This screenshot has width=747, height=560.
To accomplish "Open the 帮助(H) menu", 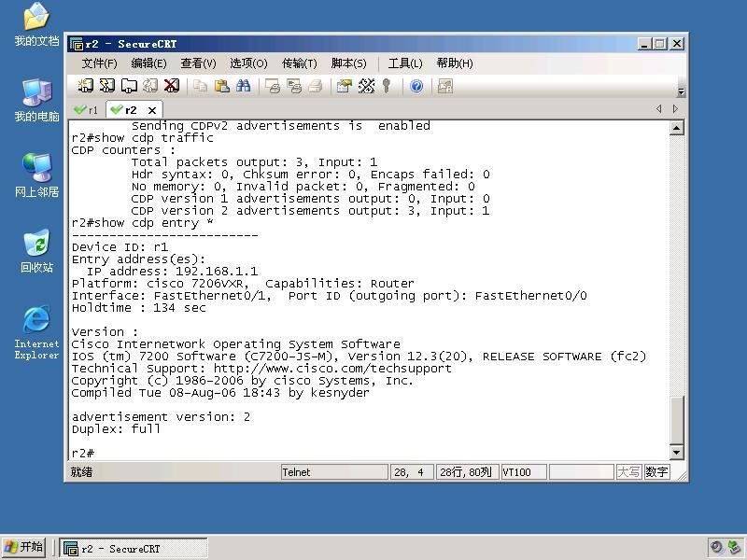I will 455,63.
